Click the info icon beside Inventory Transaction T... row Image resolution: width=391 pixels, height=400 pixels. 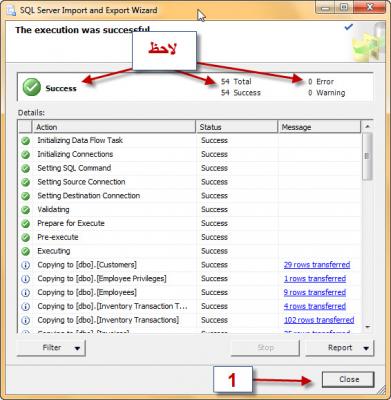coord(26,307)
